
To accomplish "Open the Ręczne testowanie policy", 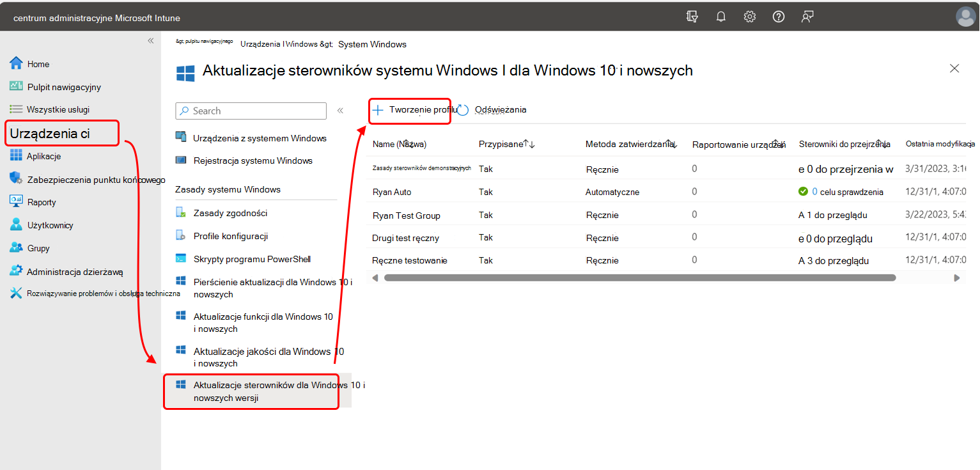I will click(x=410, y=260).
